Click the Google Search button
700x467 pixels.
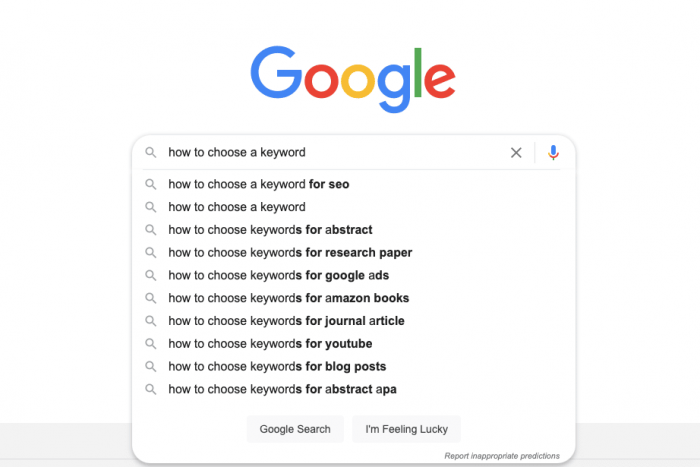coord(295,429)
